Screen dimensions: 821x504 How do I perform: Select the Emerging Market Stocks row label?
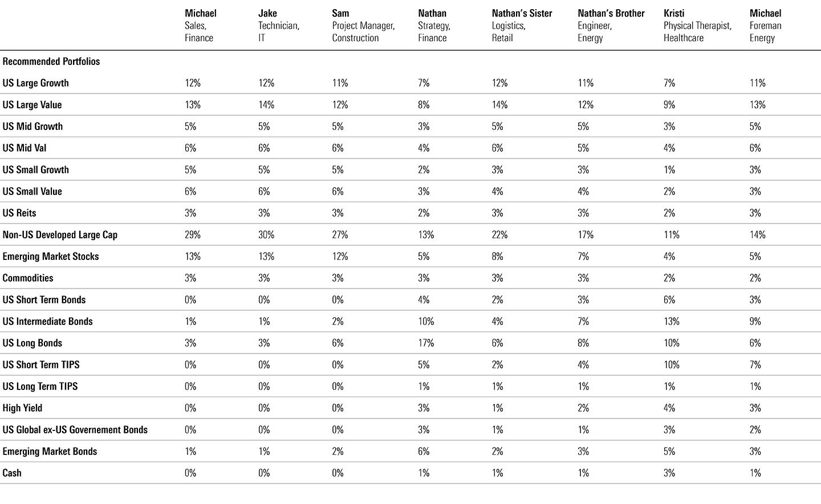pos(51,257)
